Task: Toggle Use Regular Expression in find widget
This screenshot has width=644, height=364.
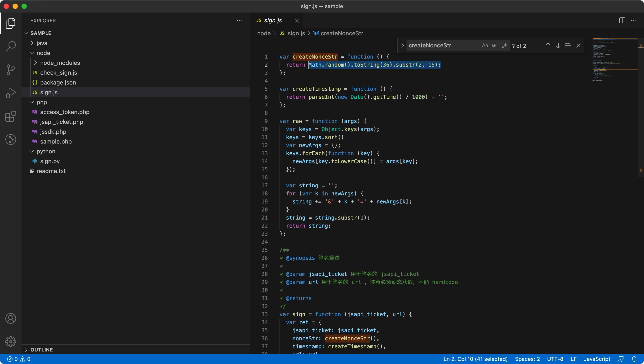Action: (x=504, y=46)
